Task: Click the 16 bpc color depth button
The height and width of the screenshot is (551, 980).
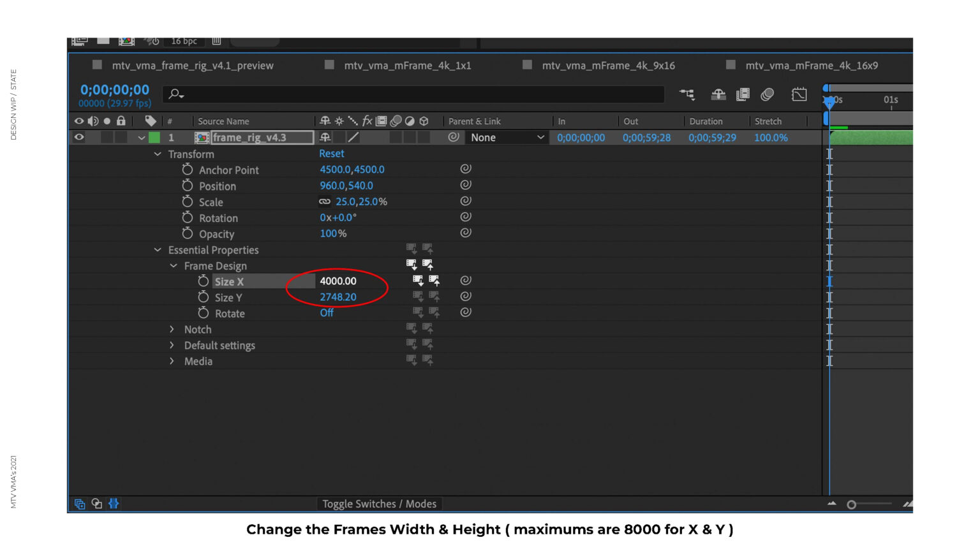Action: [x=184, y=41]
